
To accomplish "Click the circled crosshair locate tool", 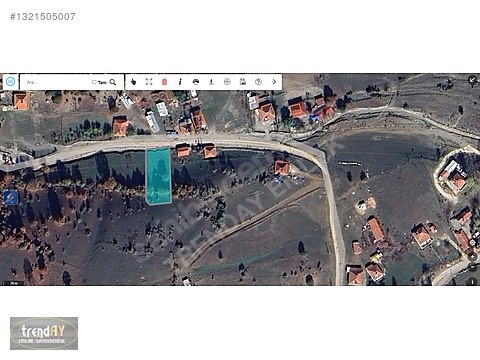I will [x=227, y=82].
